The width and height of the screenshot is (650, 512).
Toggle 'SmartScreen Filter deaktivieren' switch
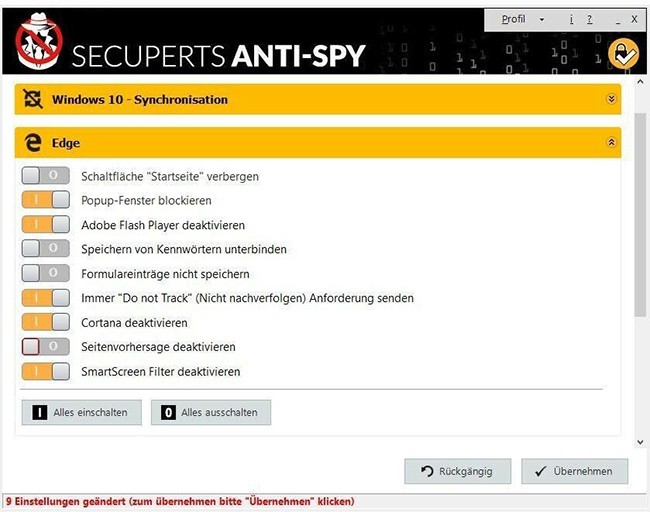(x=45, y=371)
